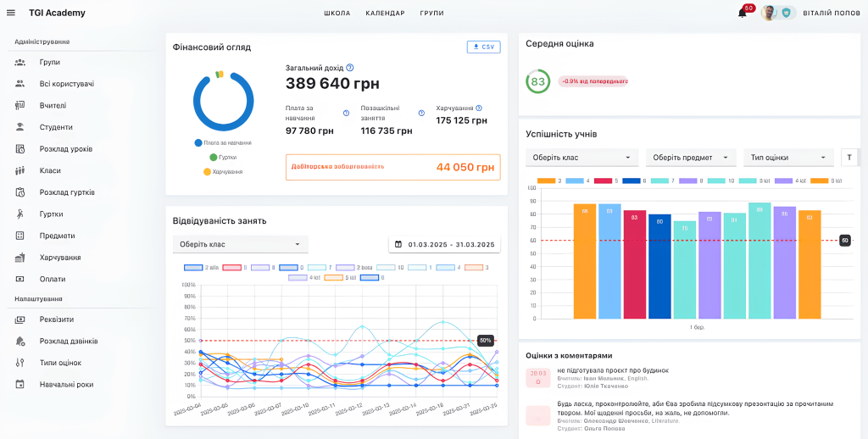Open the ГРУПИ top menu item

431,14
